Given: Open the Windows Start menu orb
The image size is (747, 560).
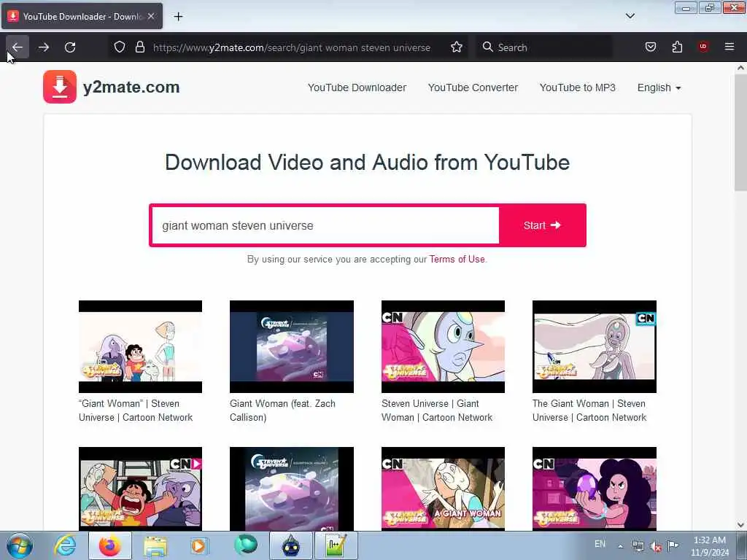Looking at the screenshot, I should [20, 545].
